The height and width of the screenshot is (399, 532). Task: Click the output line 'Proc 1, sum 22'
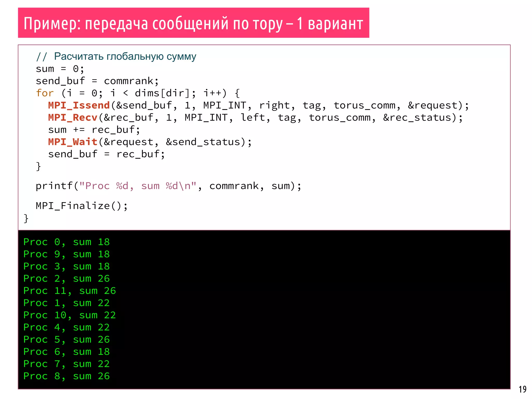pos(66,303)
